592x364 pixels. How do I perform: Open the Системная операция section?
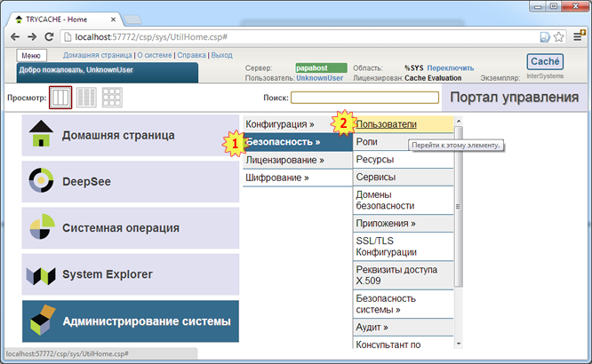point(131,228)
